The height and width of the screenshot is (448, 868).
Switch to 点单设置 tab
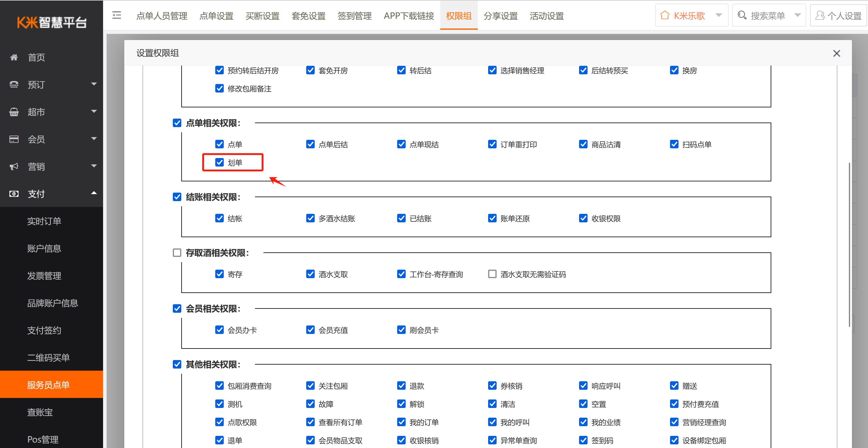[x=216, y=16]
